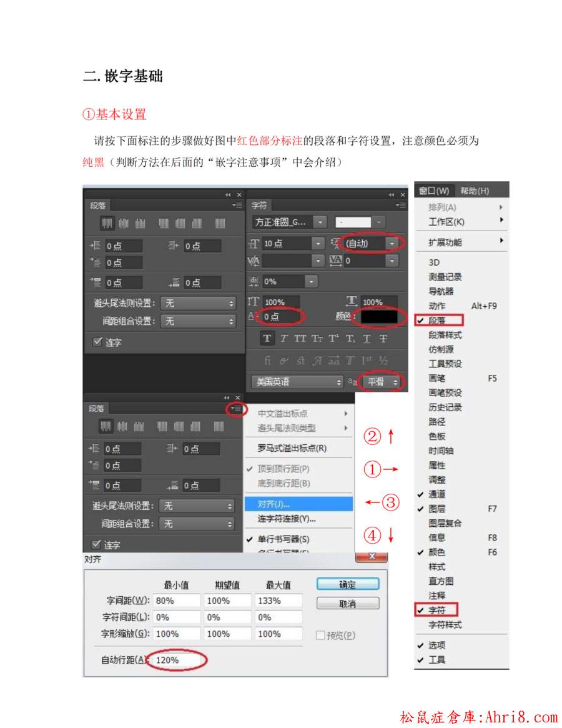Click the 确定 button in 对齐 dialog
This screenshot has width=562, height=728.
[347, 584]
